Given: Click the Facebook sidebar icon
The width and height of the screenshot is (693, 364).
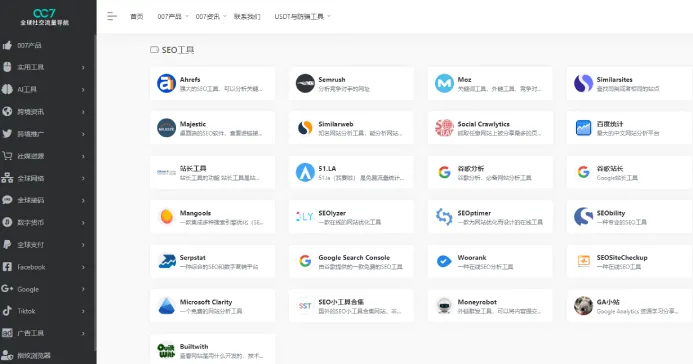Looking at the screenshot, I should pyautogui.click(x=7, y=267).
